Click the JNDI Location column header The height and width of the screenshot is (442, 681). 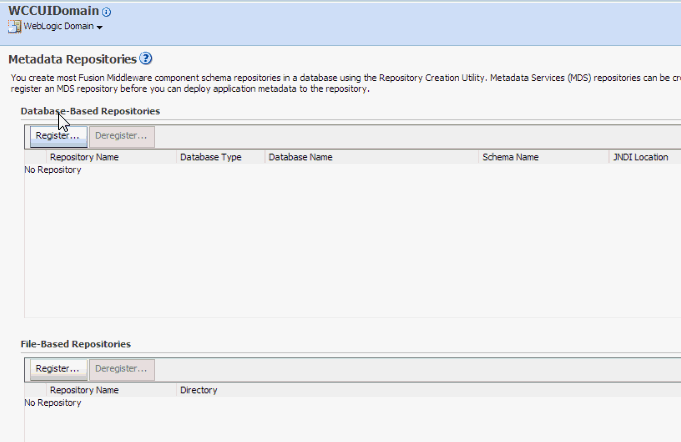pos(645,157)
